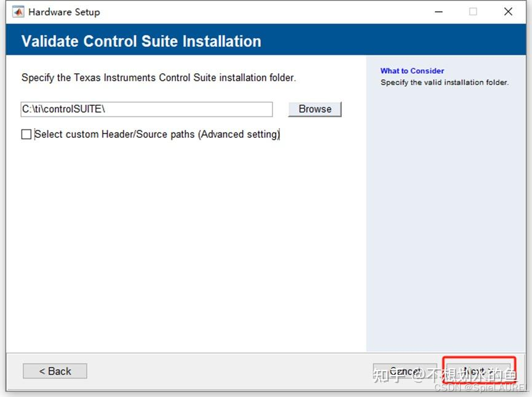532x397 pixels.
Task: Maximize the Hardware Setup window
Action: tap(473, 12)
